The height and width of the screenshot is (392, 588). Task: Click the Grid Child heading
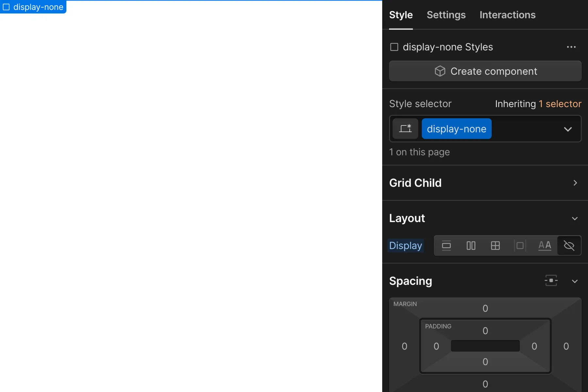[415, 183]
